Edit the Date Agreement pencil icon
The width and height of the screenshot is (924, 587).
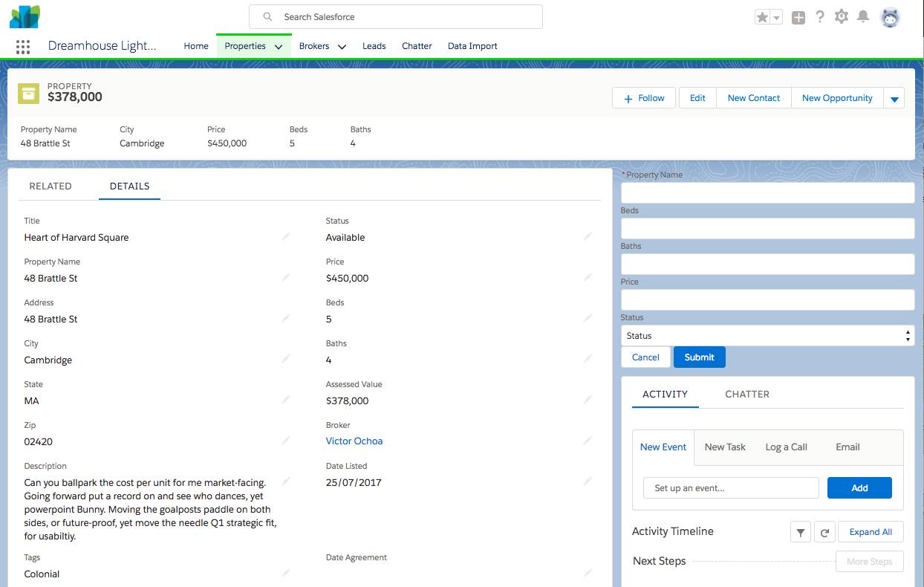[588, 573]
